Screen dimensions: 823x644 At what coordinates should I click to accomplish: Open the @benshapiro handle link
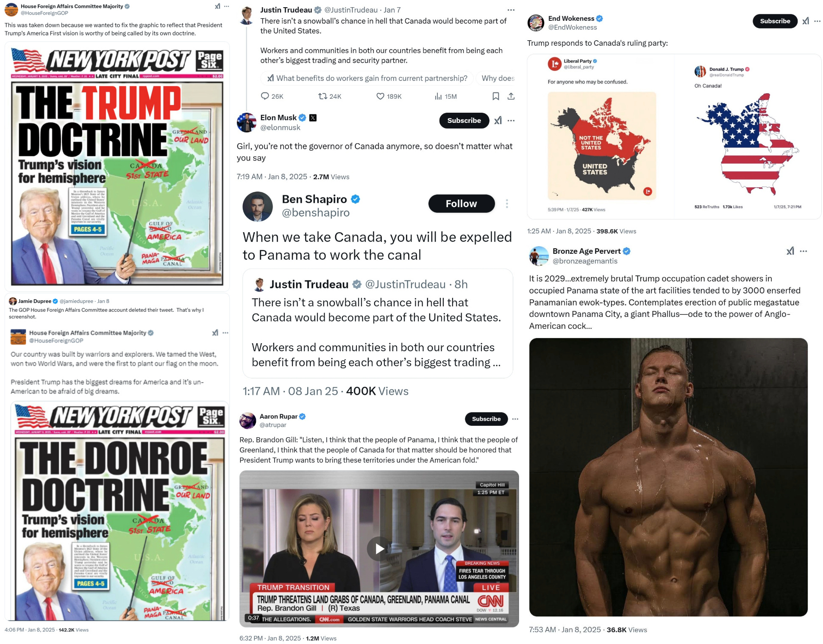point(316,213)
